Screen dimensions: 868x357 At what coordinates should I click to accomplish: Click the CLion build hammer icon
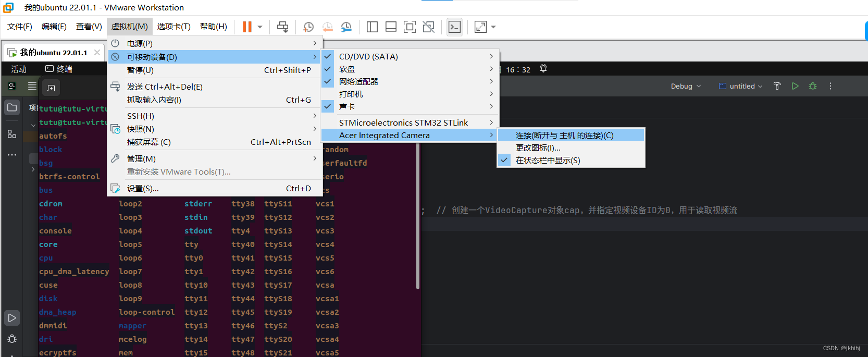[777, 86]
